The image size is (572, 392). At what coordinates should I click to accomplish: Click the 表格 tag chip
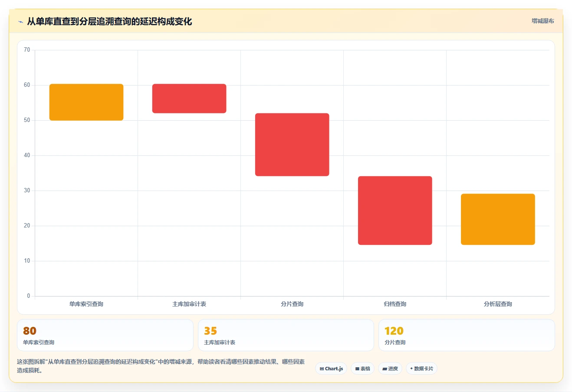(362, 369)
